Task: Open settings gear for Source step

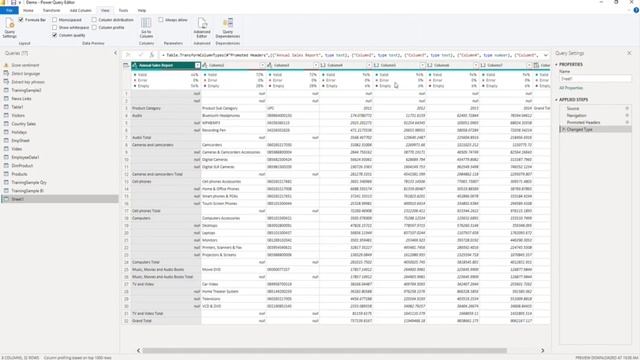Action: click(x=627, y=109)
